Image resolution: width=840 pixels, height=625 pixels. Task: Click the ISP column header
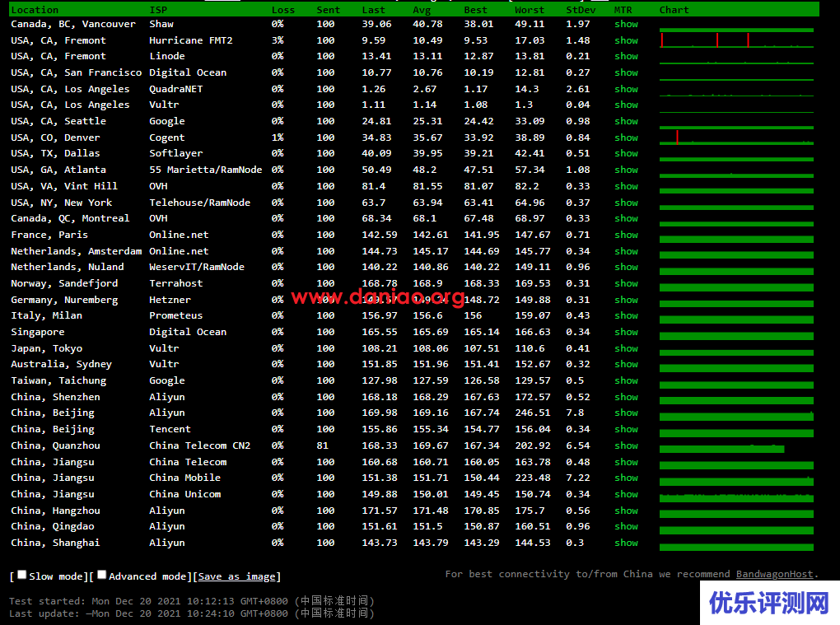coord(158,10)
